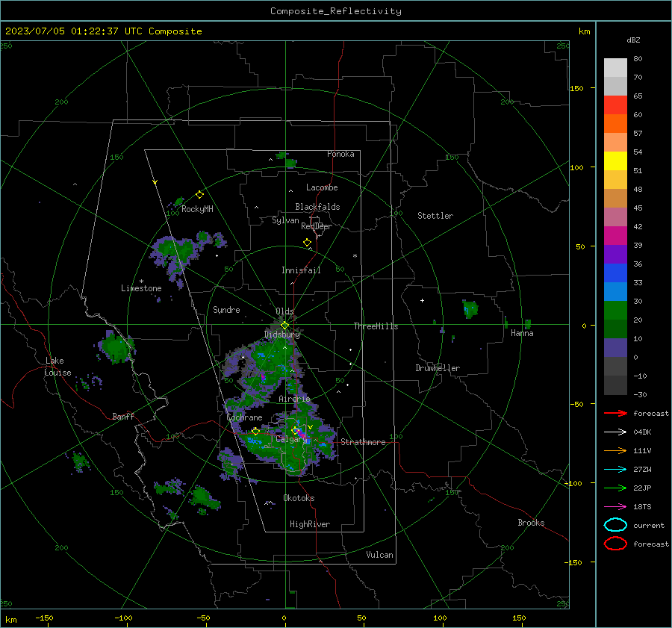This screenshot has height=628, width=672.
Task: Select the white 04DK arrow in the legend
Action: click(x=615, y=432)
